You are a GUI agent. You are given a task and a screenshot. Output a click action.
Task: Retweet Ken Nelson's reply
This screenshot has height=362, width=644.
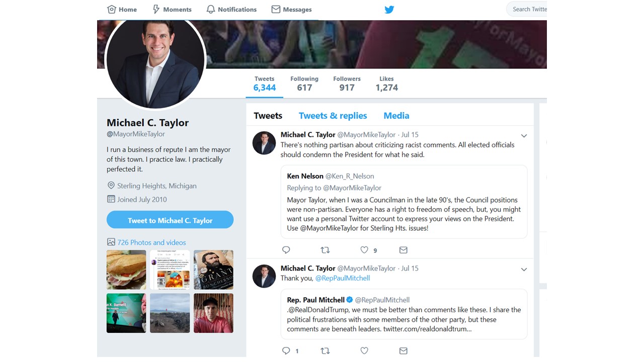pyautogui.click(x=325, y=250)
